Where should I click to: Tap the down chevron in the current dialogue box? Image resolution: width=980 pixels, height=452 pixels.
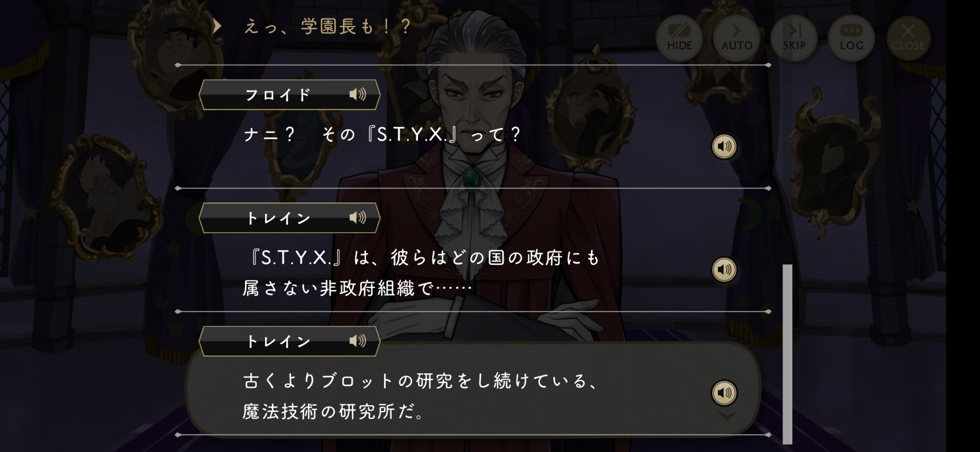click(727, 416)
